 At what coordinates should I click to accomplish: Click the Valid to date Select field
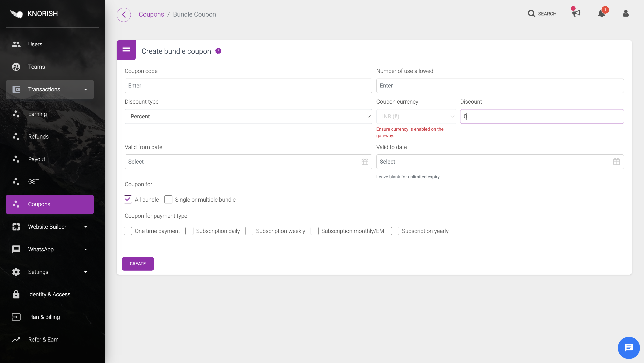tap(500, 162)
